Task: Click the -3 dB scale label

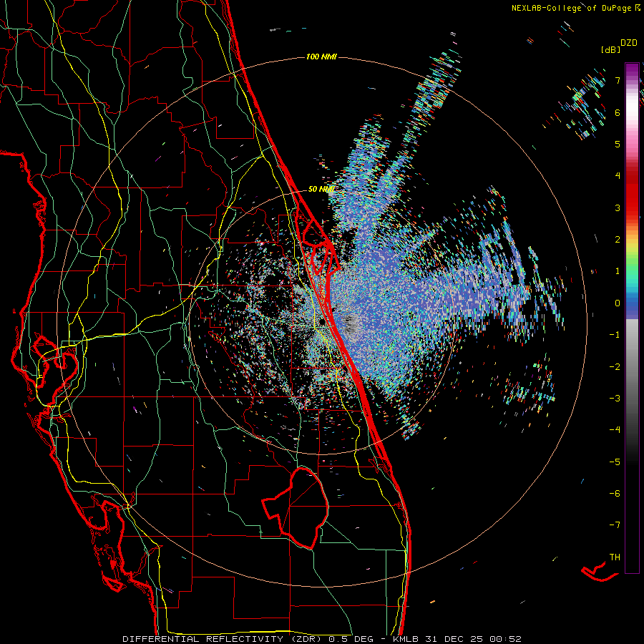Action: pyautogui.click(x=615, y=399)
